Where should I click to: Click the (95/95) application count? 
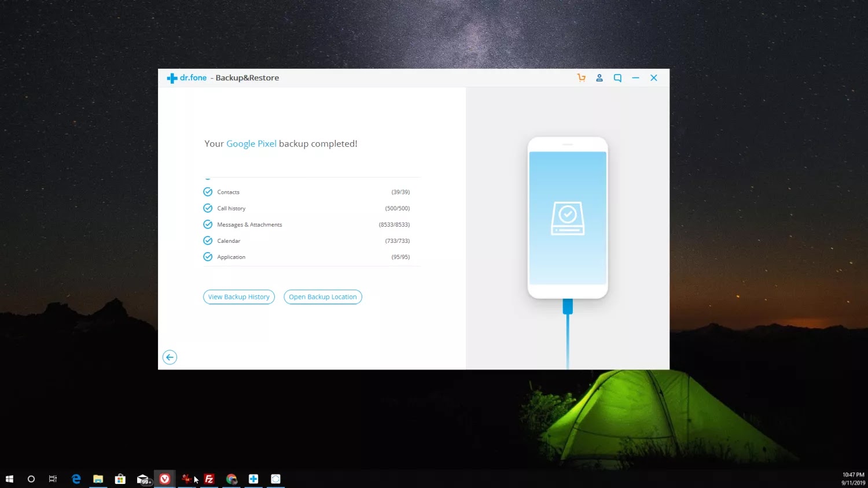400,257
